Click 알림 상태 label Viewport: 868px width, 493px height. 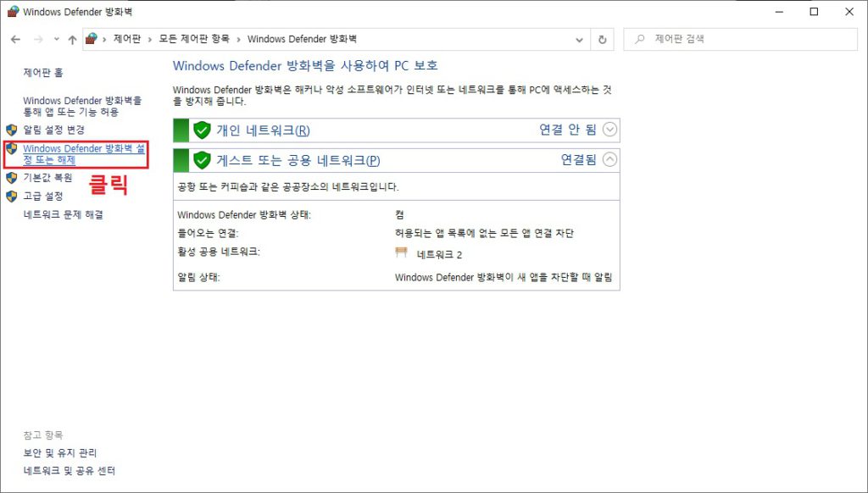pyautogui.click(x=198, y=277)
